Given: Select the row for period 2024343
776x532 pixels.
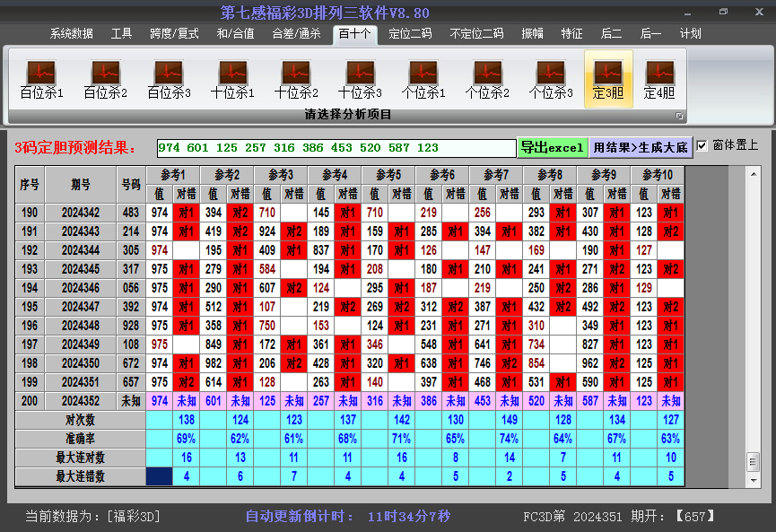Looking at the screenshot, I should coord(349,231).
